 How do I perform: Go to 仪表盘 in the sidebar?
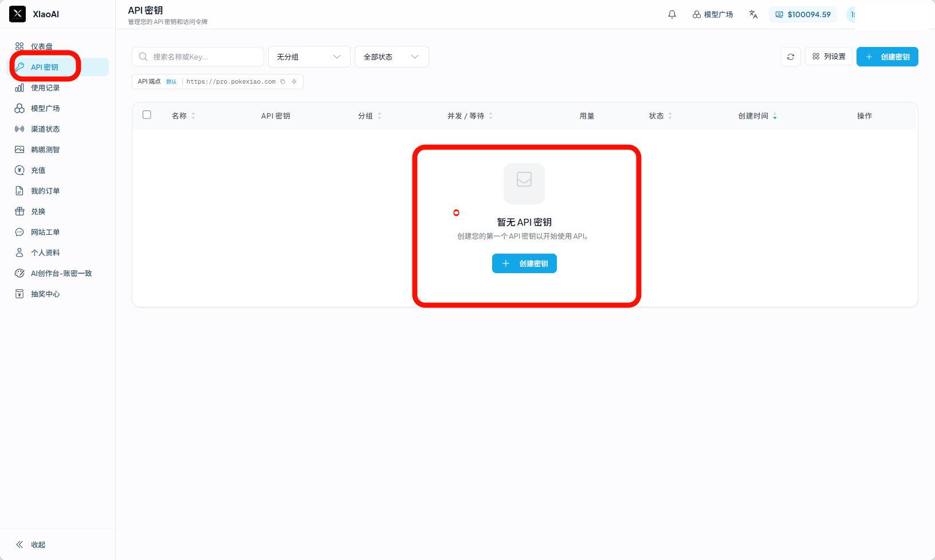[x=57, y=46]
